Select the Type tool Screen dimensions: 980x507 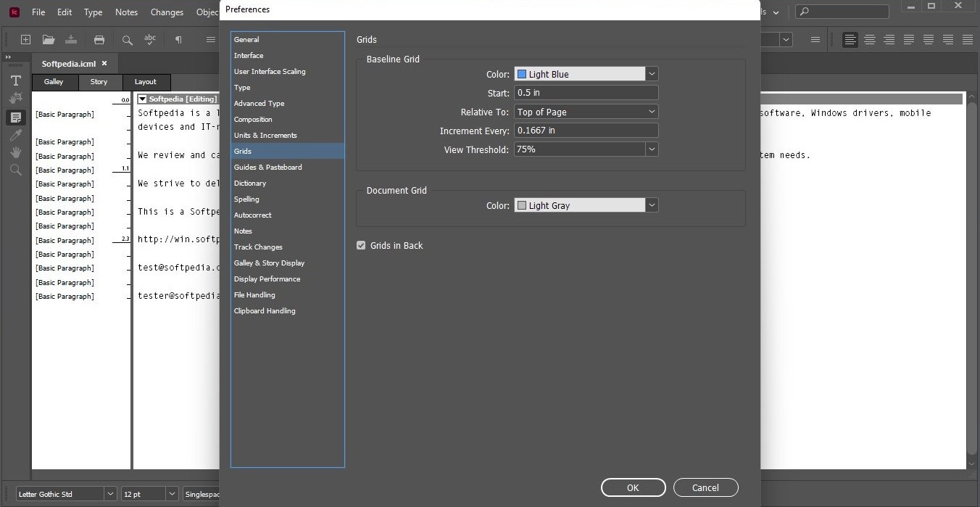click(x=15, y=81)
